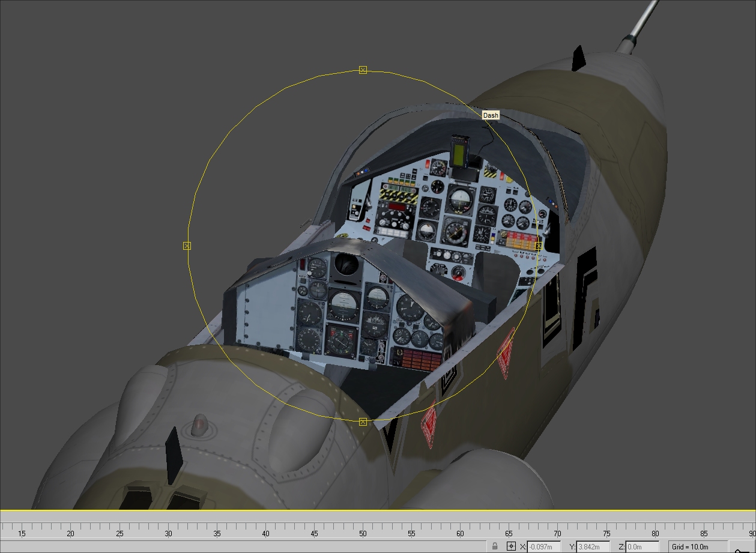
Task: Select the right handle of the yellow circle gizmo
Action: coord(538,246)
